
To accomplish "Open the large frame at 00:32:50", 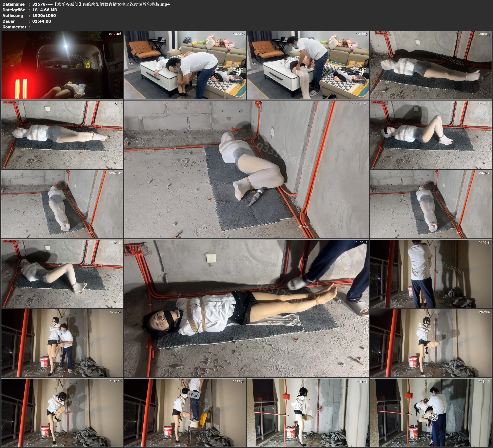I will click(x=246, y=169).
